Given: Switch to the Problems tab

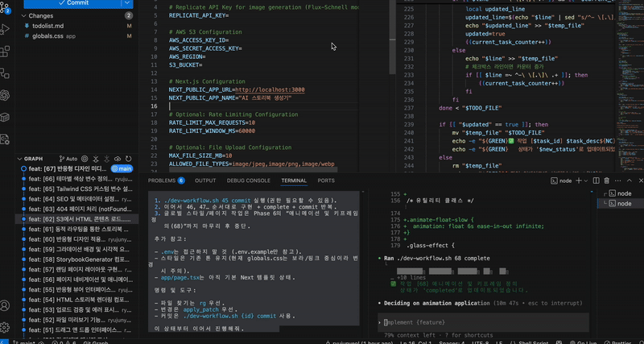Looking at the screenshot, I should click(x=161, y=180).
